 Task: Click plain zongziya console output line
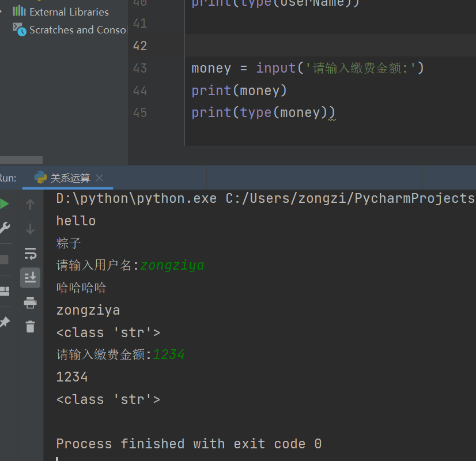coord(88,310)
